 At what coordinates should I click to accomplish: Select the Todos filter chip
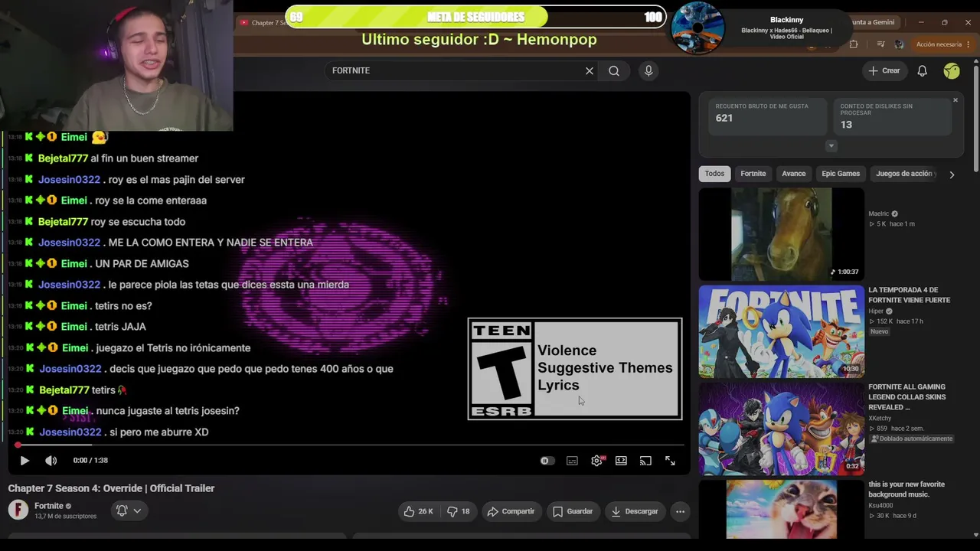coord(714,174)
